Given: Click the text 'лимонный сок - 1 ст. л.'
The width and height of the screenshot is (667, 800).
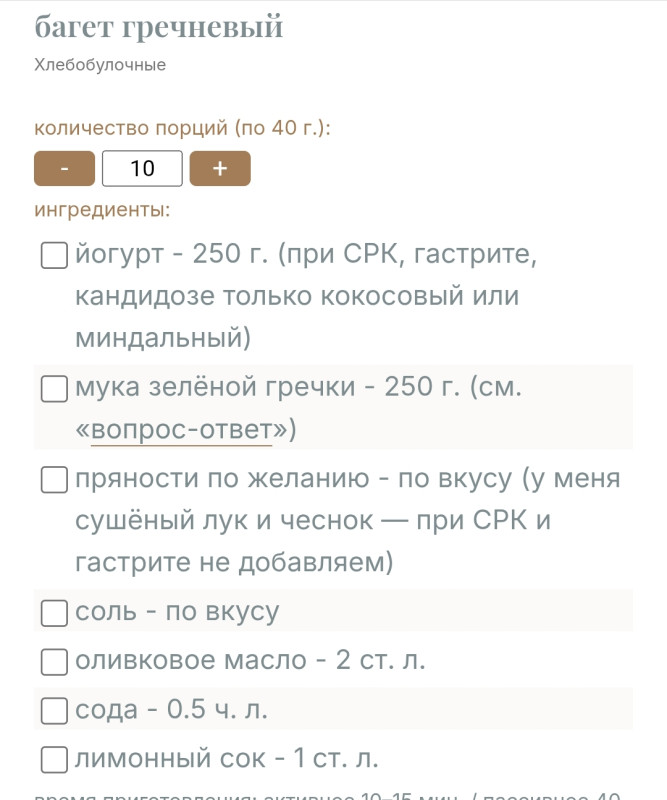Looking at the screenshot, I should click(x=227, y=759).
